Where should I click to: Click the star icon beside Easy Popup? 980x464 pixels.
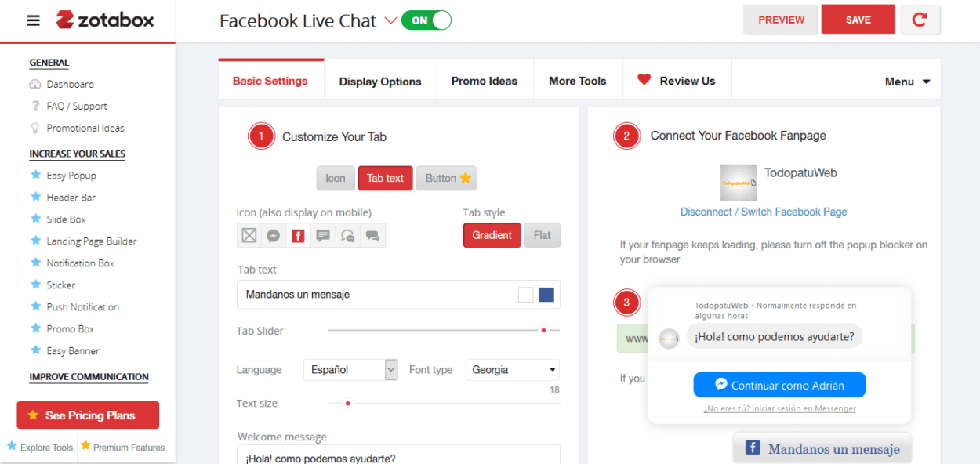(35, 175)
